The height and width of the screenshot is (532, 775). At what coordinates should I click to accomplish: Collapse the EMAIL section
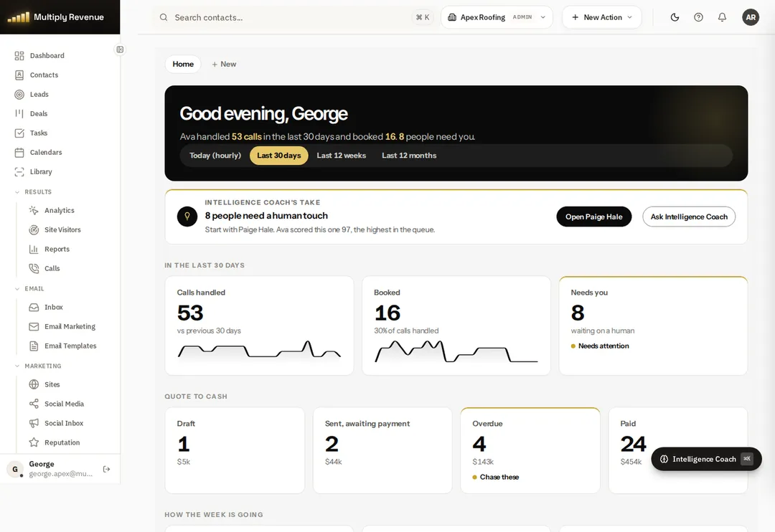[x=29, y=288]
